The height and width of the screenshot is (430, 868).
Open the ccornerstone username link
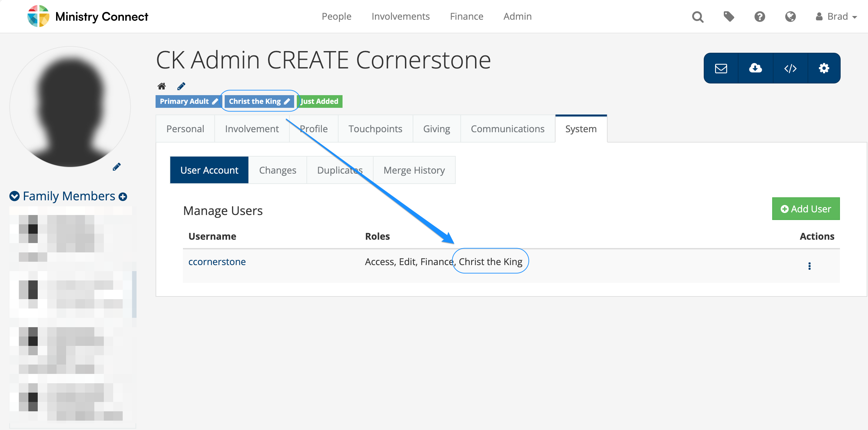tap(217, 262)
